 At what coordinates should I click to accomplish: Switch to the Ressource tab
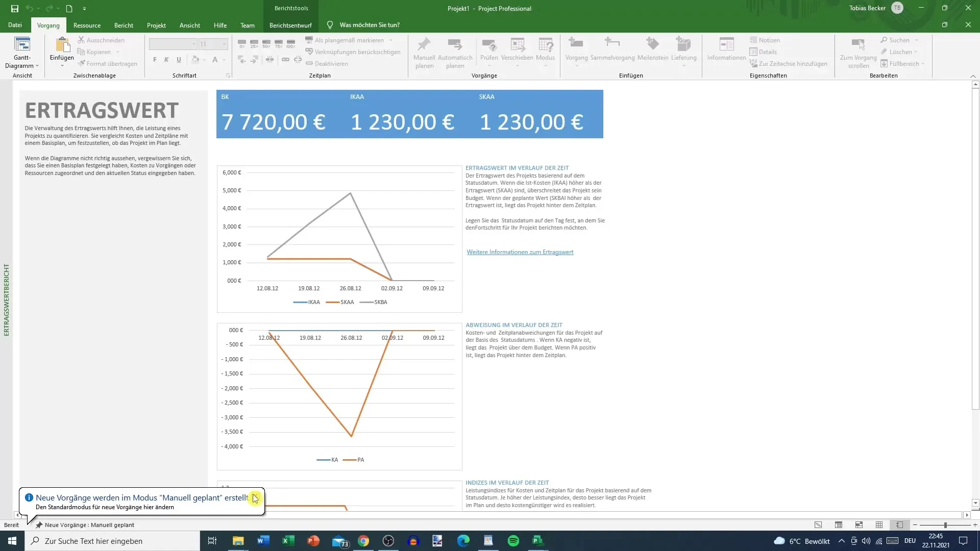[x=87, y=25]
